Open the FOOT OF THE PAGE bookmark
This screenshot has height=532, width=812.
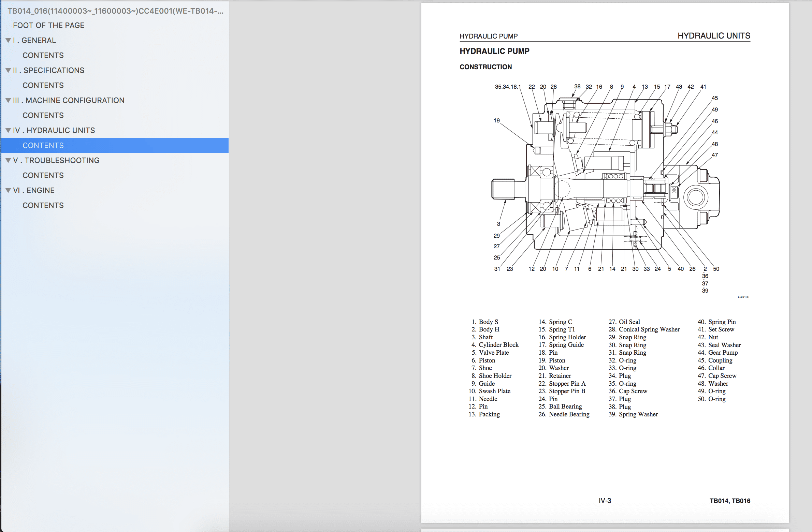pyautogui.click(x=49, y=25)
